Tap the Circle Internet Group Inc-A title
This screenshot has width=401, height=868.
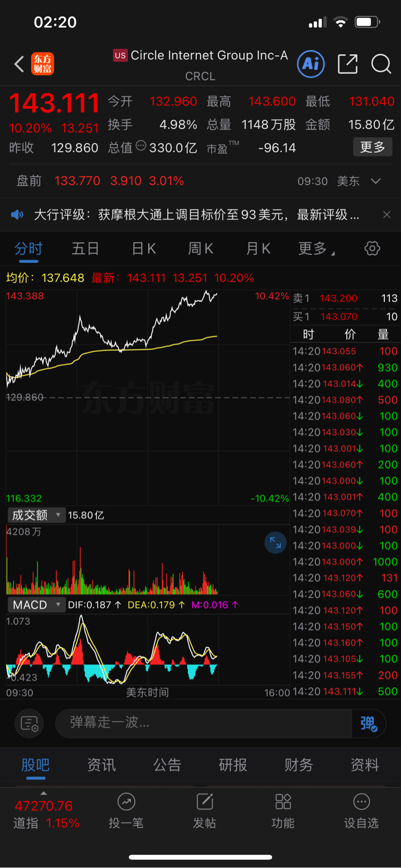[x=209, y=55]
